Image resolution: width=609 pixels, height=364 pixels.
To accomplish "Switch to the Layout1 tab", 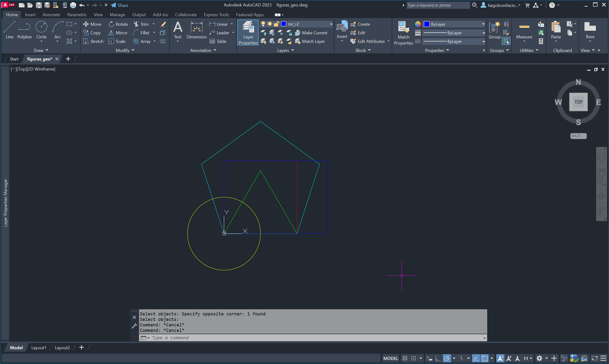I will pyautogui.click(x=39, y=348).
